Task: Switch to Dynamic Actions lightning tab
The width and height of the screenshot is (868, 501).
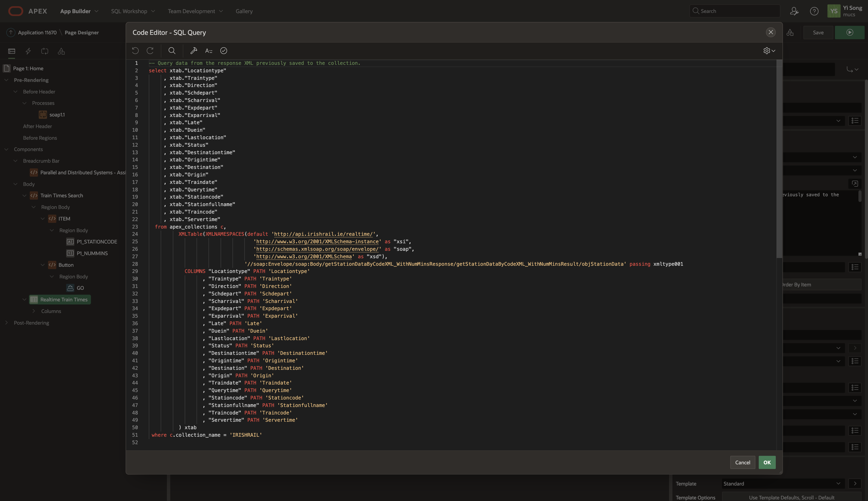Action: (28, 51)
